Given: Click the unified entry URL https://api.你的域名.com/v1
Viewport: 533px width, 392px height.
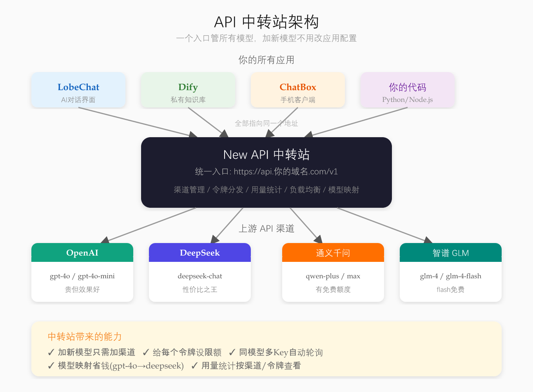Looking at the screenshot, I should point(286,171).
